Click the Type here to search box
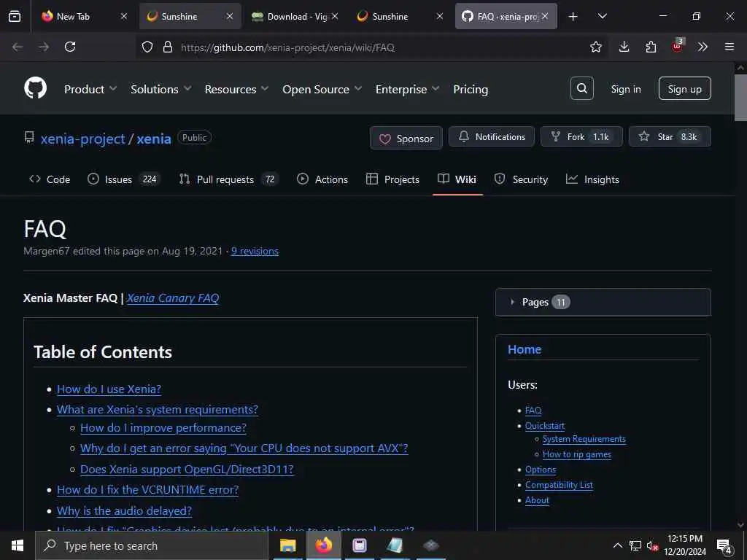 point(152,545)
